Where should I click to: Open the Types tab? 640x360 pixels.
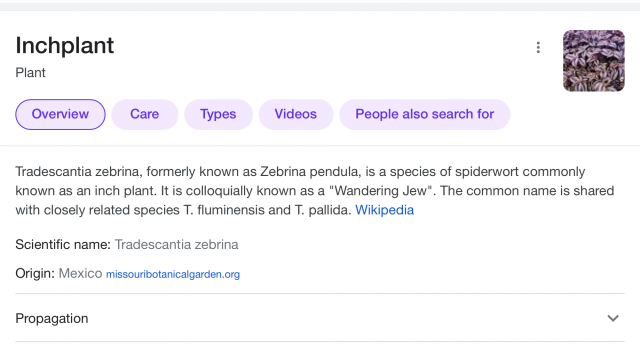pos(218,114)
